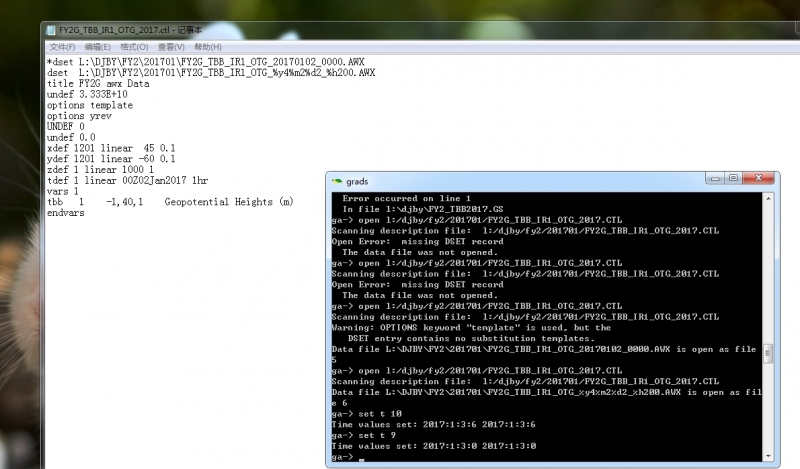Screen dimensions: 800x469
Task: Click the grads console scrollbar thumb
Action: point(767,354)
